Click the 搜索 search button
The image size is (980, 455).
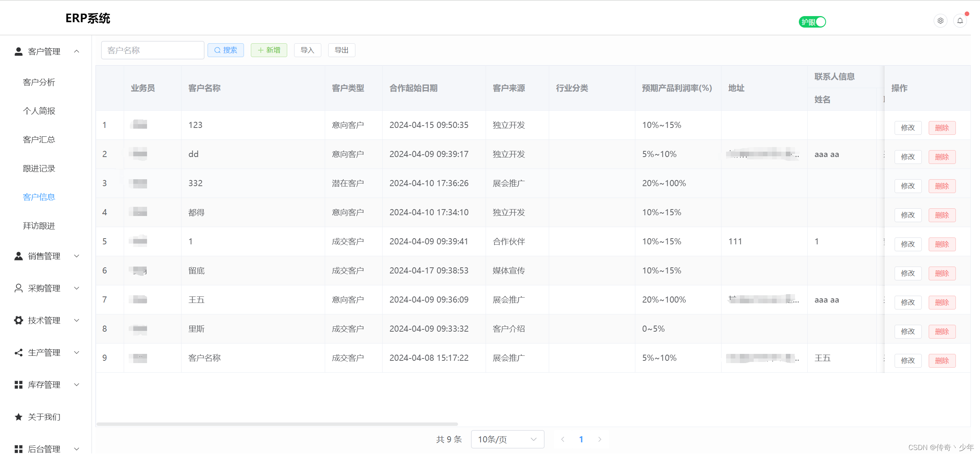point(226,50)
